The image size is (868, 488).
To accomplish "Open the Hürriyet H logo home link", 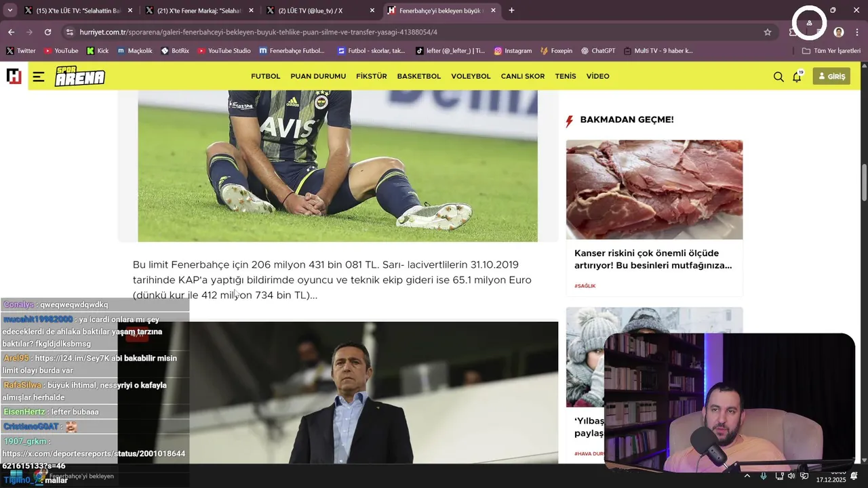I will pos(14,76).
